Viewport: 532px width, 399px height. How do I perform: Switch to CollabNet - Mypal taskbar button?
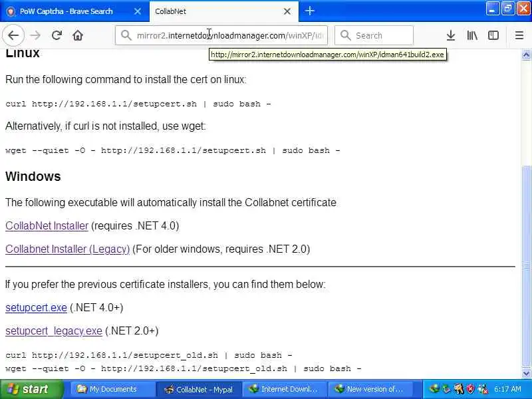point(199,389)
